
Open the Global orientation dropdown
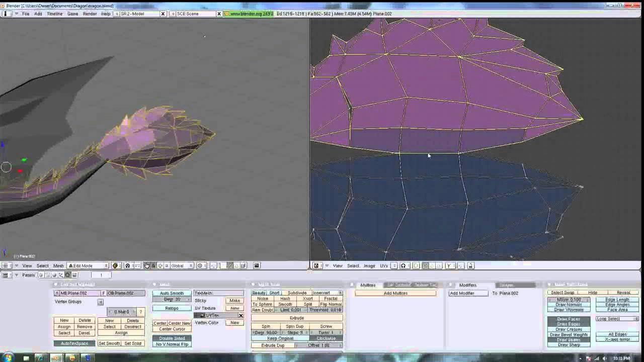coord(182,265)
